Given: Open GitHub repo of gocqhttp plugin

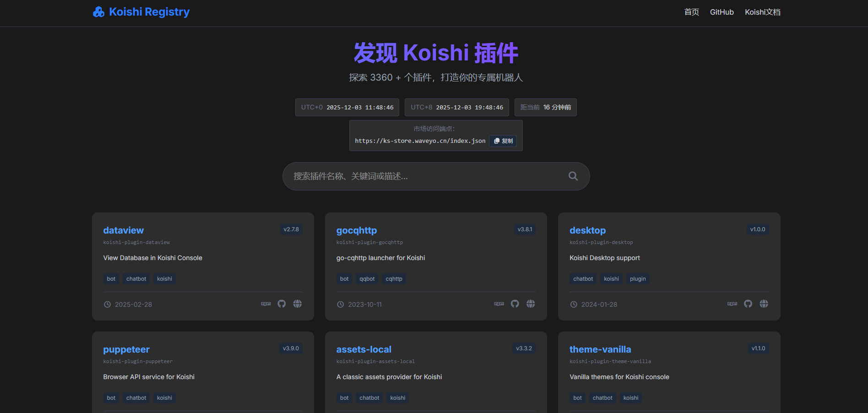Looking at the screenshot, I should [515, 304].
